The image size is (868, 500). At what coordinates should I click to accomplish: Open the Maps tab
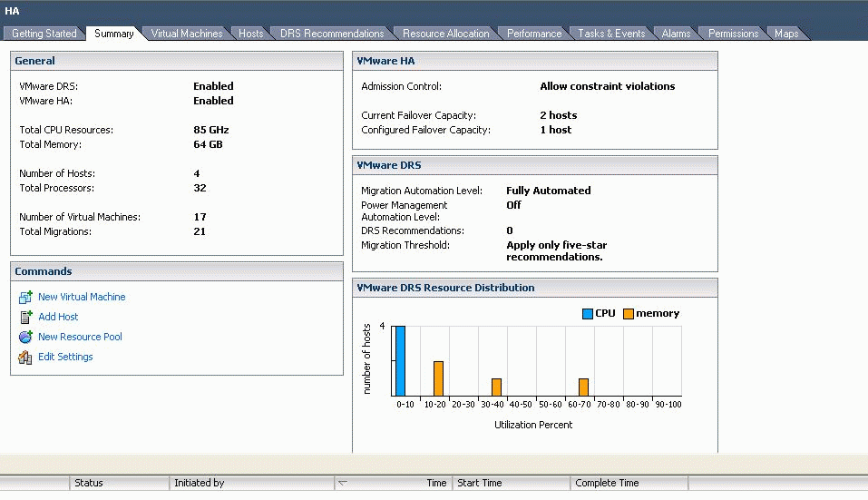(786, 34)
